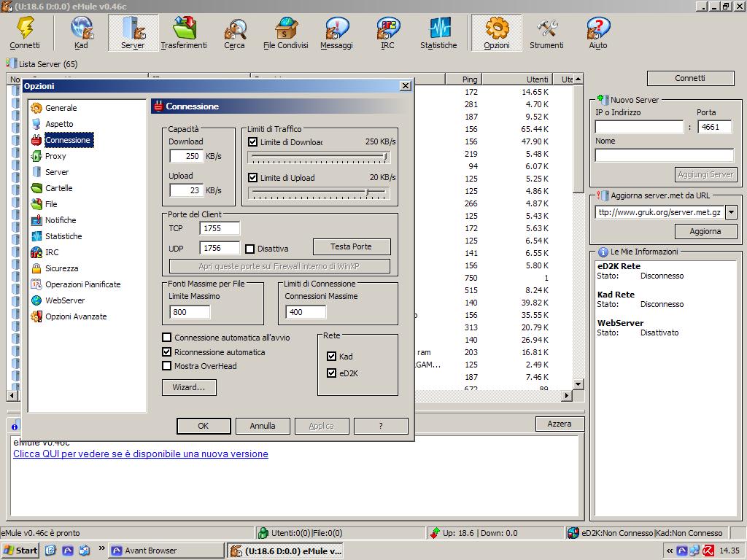The height and width of the screenshot is (560, 747).
Task: Click the Connetti lightning toolbar icon
Action: click(x=25, y=32)
